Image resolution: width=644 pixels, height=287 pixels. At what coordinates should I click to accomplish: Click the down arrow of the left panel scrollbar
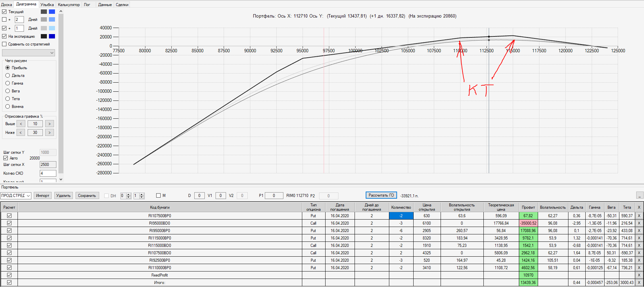(61, 179)
